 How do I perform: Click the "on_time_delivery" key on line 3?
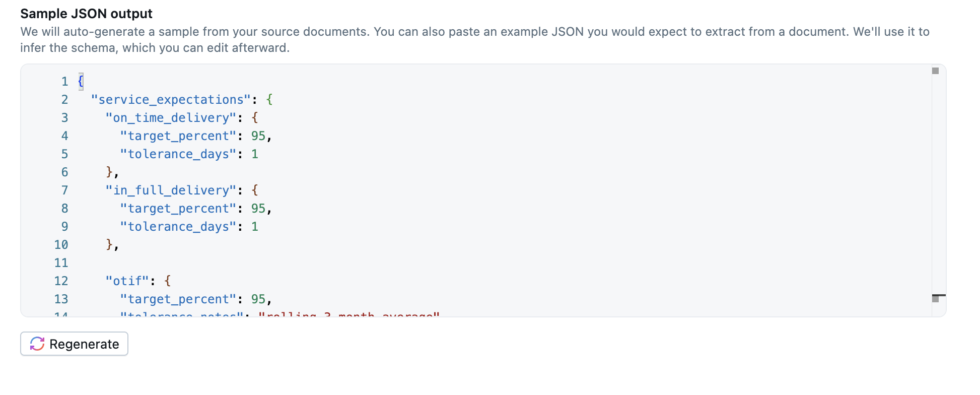pyautogui.click(x=171, y=118)
